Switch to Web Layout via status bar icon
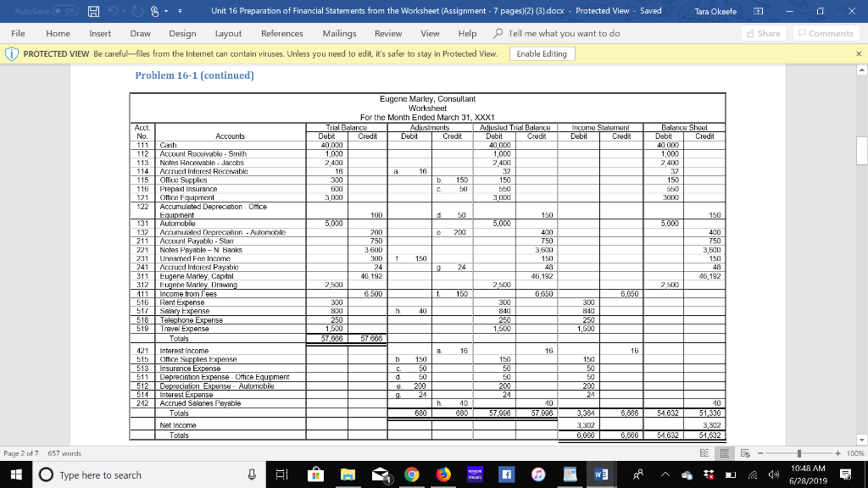This screenshot has height=488, width=868. (745, 452)
